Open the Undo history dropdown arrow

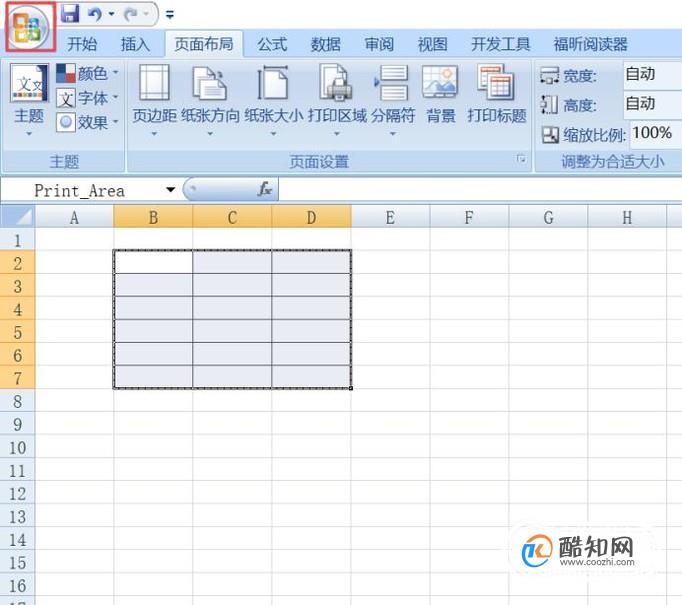[x=111, y=14]
